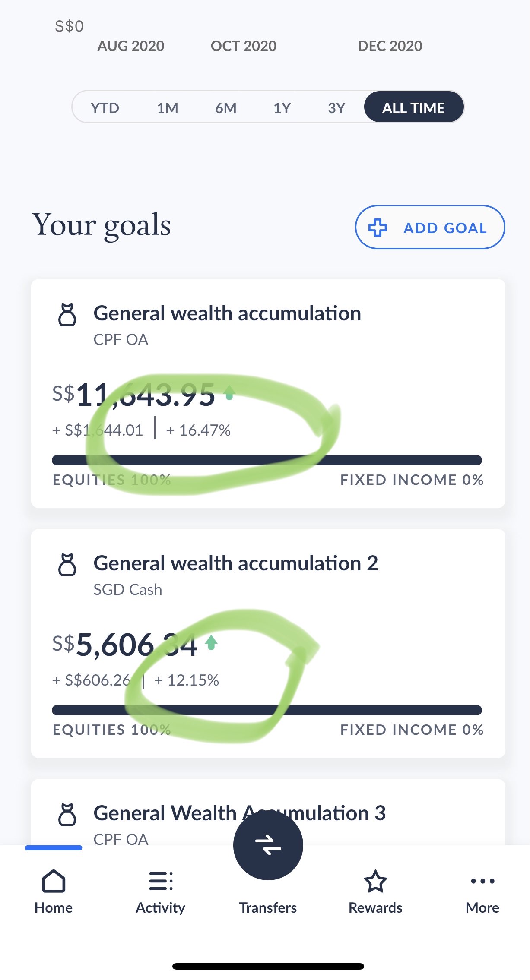Select the 1Y chart period

pos(282,107)
